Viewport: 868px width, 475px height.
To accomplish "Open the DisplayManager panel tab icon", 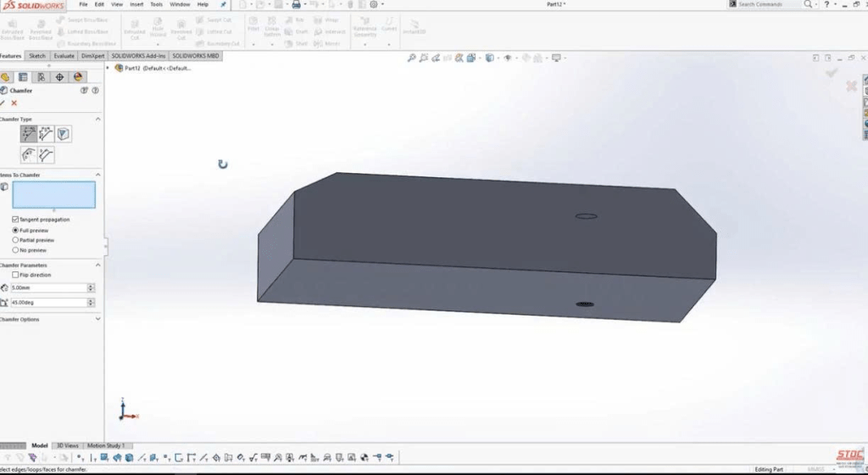I will point(78,77).
